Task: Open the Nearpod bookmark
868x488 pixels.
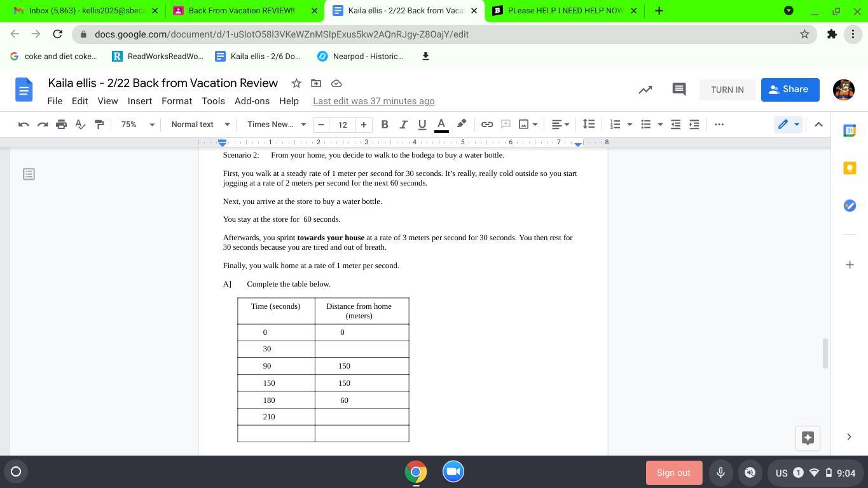Action: [x=361, y=57]
